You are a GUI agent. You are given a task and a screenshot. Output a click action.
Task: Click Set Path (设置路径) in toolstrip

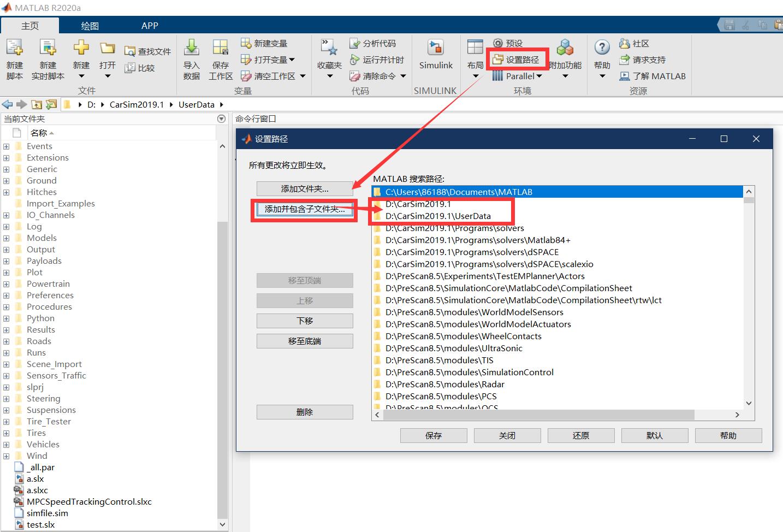tap(516, 60)
